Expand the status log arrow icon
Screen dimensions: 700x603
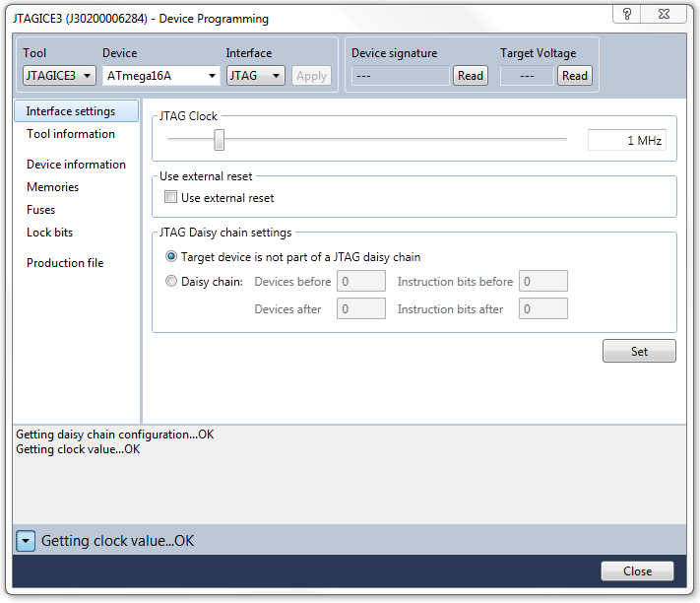click(x=26, y=540)
